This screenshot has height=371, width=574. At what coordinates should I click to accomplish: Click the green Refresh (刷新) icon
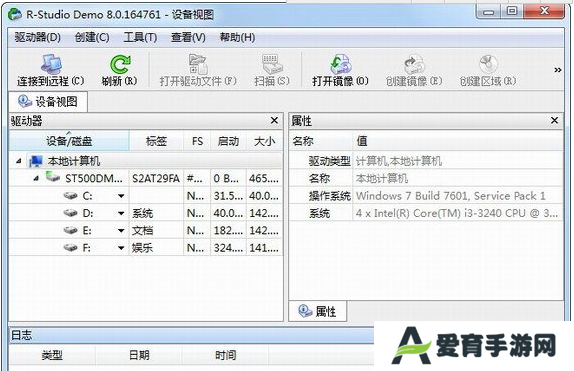pyautogui.click(x=120, y=64)
